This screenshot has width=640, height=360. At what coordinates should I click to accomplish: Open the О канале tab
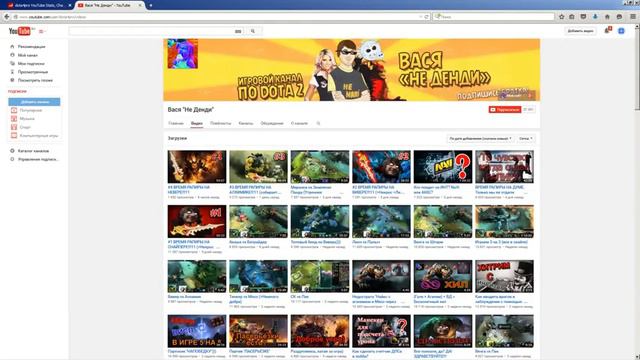pos(299,123)
